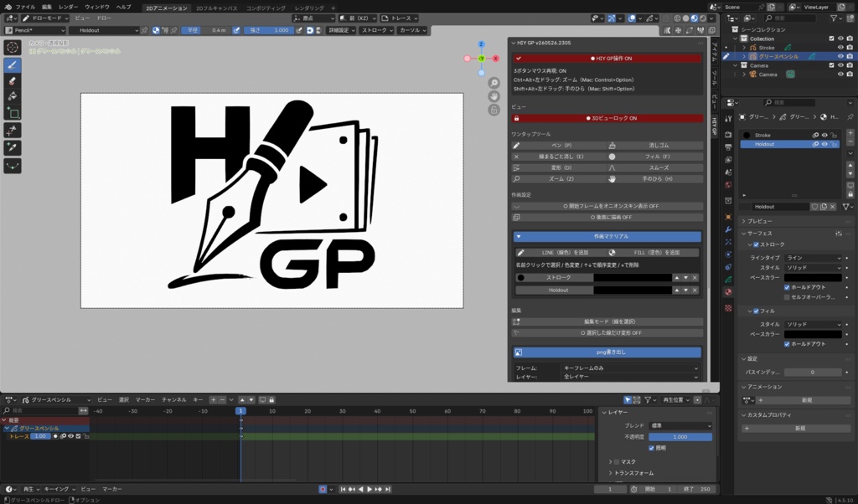Toggle 開始フレームをオニオンスキン表示 OFF

607,206
